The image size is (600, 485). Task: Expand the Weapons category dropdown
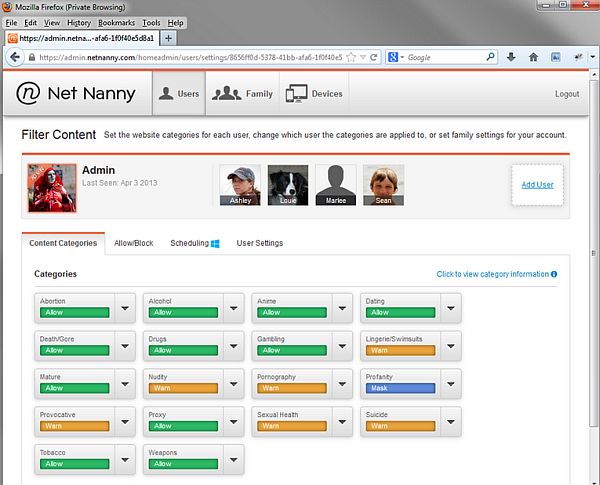(233, 460)
